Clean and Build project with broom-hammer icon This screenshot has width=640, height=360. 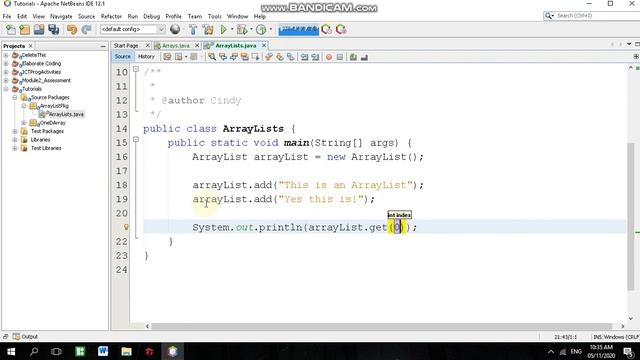point(208,29)
